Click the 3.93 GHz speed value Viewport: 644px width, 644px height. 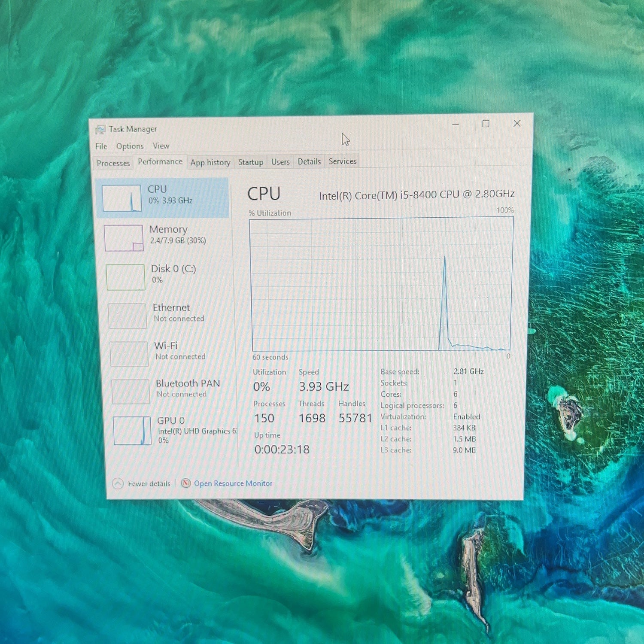[324, 386]
